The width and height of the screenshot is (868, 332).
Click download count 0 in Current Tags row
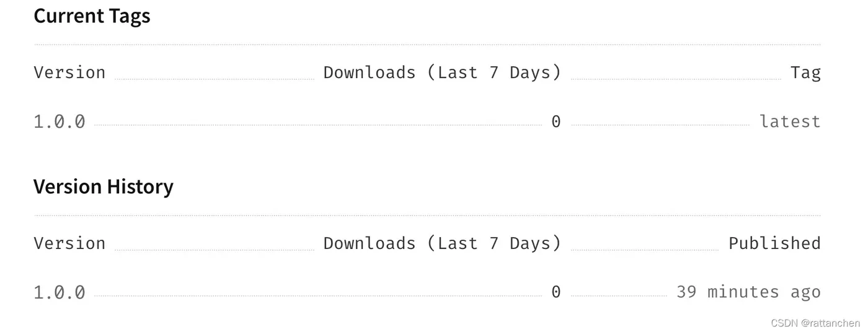tap(556, 121)
